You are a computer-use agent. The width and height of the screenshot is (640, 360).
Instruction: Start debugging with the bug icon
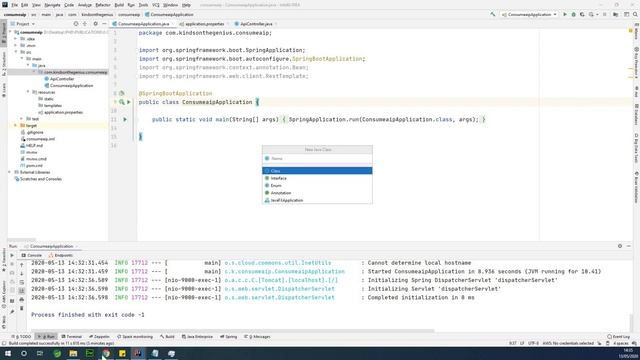pos(573,14)
